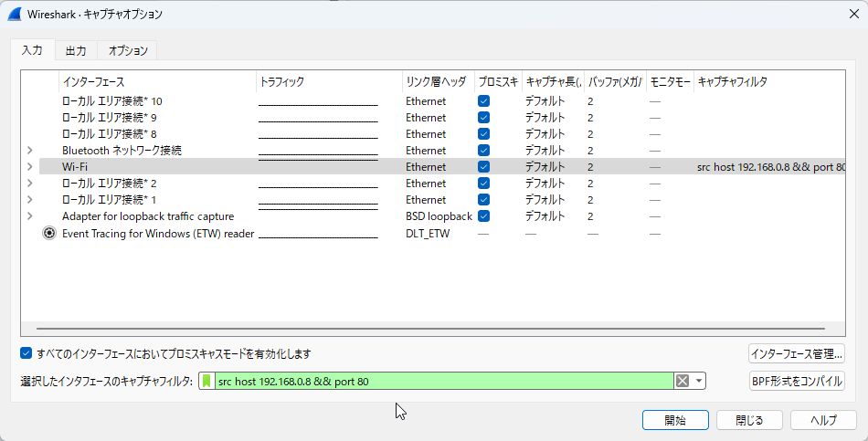Switch to the 入力 tab
This screenshot has width=868, height=441.
32,50
